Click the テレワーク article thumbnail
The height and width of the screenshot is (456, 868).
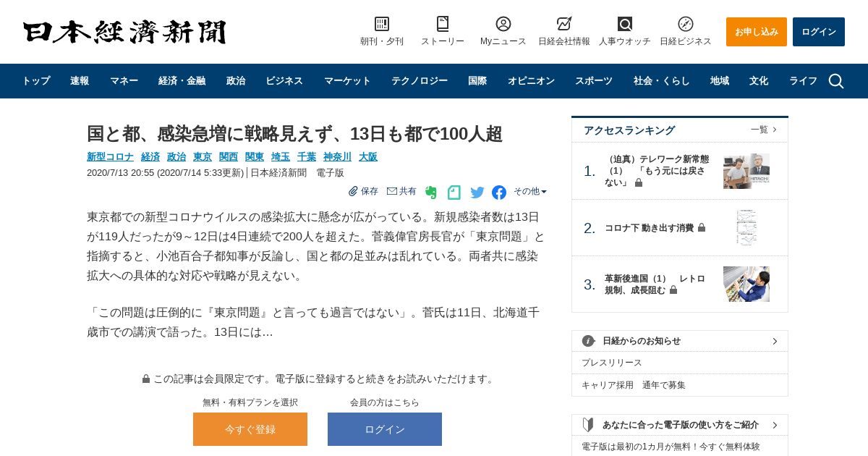point(746,171)
